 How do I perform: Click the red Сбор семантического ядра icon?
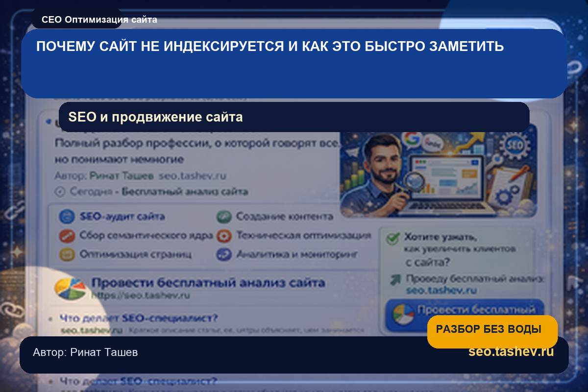[x=66, y=236]
